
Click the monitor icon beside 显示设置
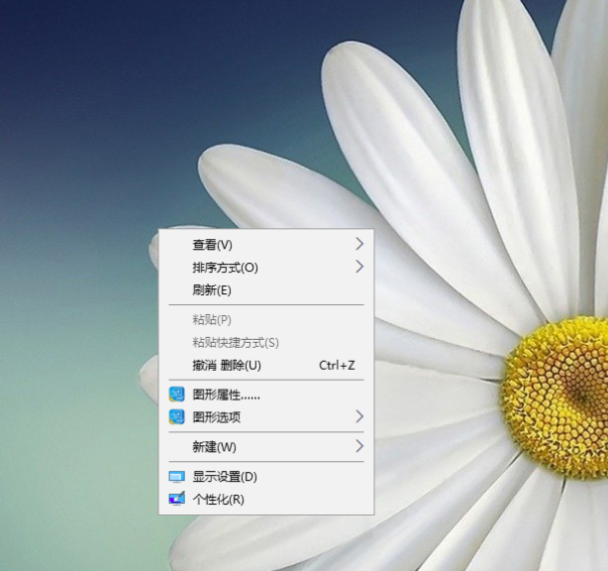177,477
